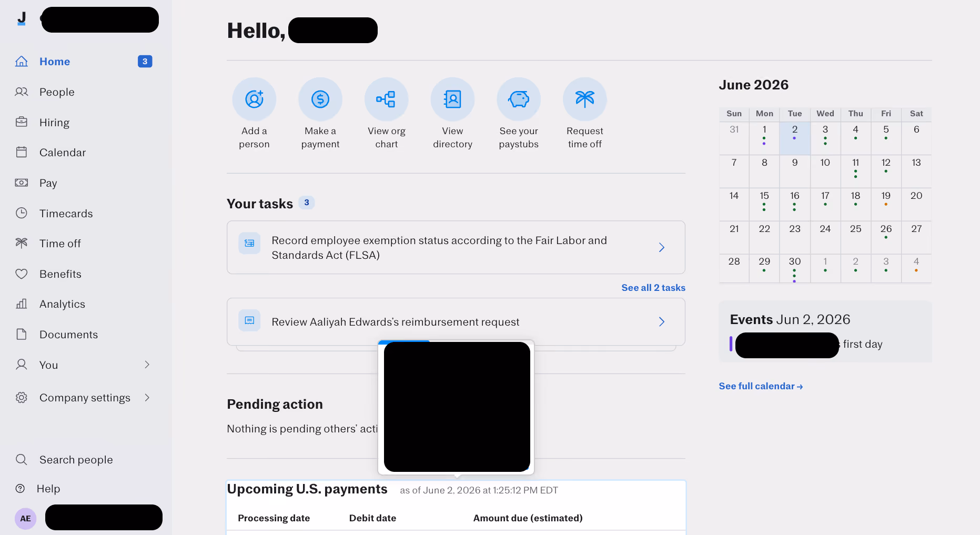Expand Company settings chevron
Viewport: 980px width, 535px height.
click(147, 398)
